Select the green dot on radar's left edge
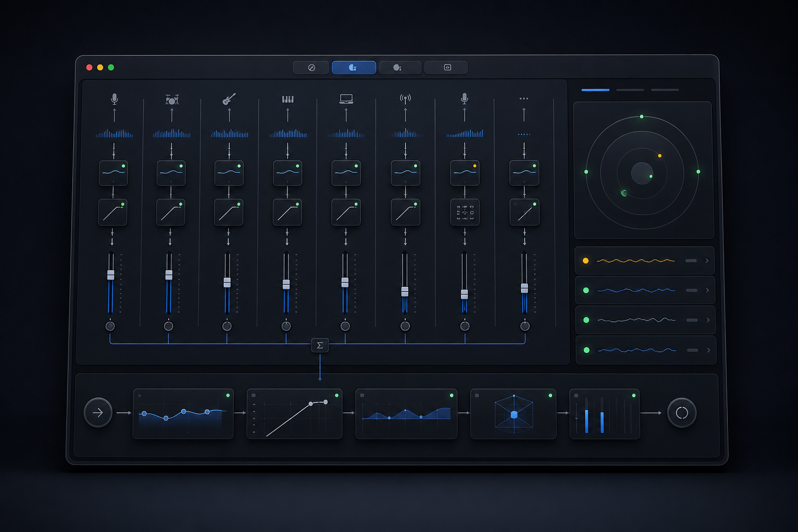Image resolution: width=798 pixels, height=532 pixels. tap(586, 172)
